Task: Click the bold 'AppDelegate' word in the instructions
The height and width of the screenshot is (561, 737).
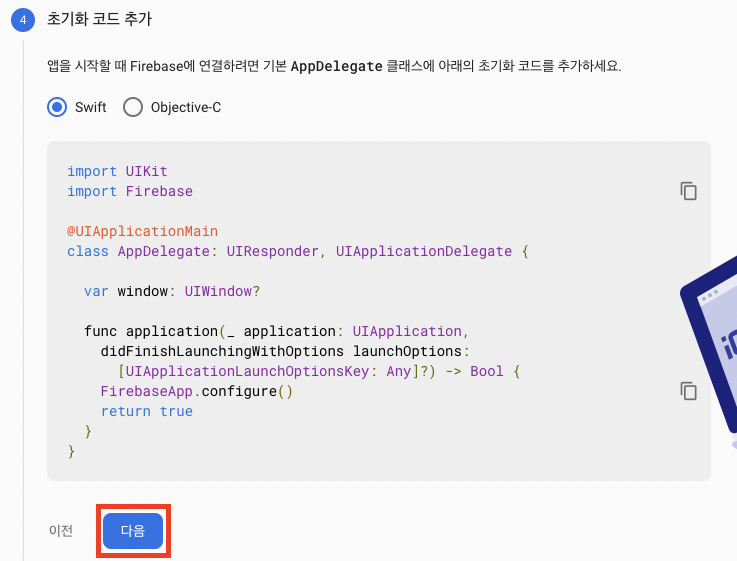Action: [337, 66]
